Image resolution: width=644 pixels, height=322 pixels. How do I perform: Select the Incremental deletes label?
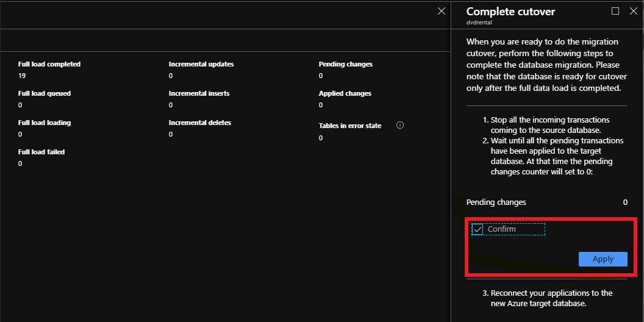(200, 123)
